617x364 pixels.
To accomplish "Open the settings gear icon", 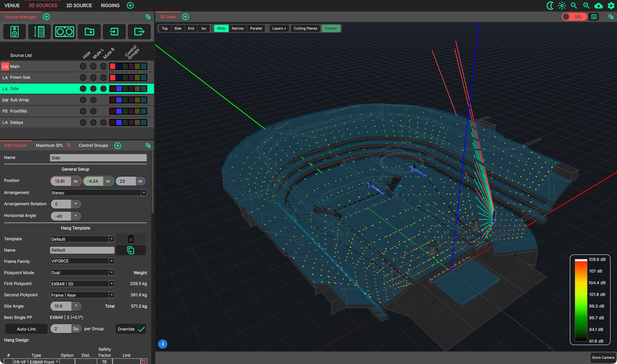I will (611, 5).
